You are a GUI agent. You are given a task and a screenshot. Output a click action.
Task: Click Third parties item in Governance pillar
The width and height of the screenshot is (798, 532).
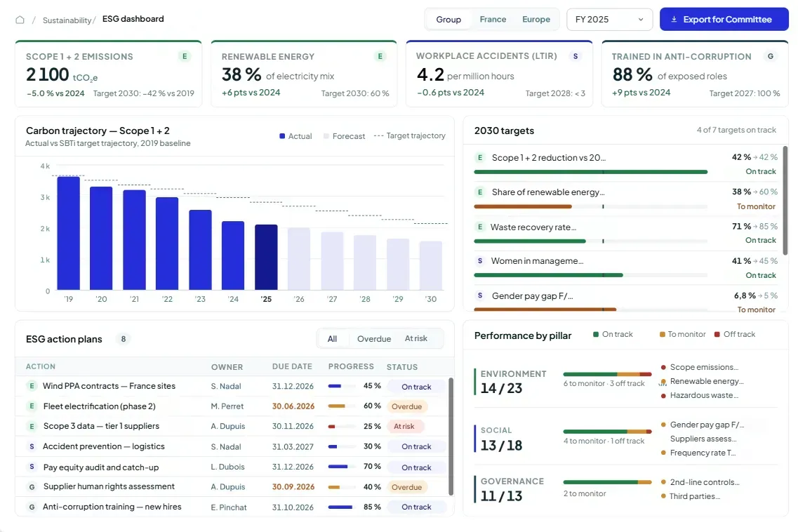pyautogui.click(x=691, y=496)
